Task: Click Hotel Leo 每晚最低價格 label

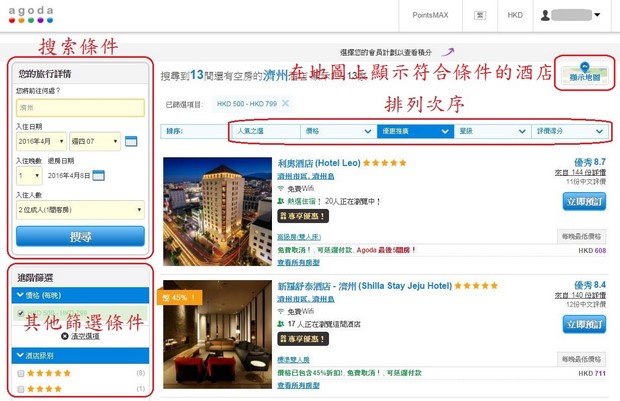Action: [x=581, y=236]
